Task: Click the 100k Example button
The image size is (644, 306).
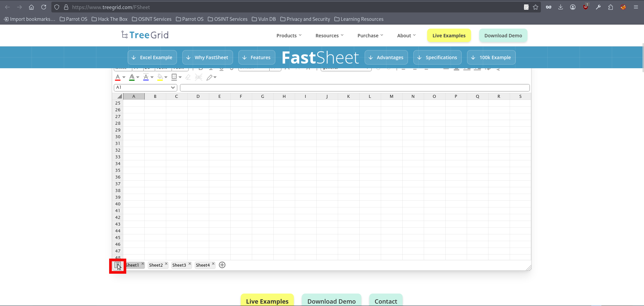Action: click(491, 58)
